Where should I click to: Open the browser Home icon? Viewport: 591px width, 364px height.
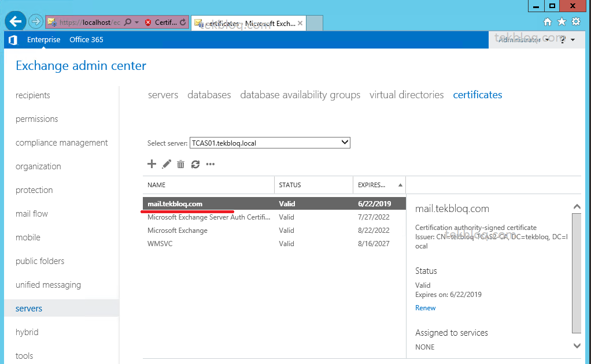(548, 22)
